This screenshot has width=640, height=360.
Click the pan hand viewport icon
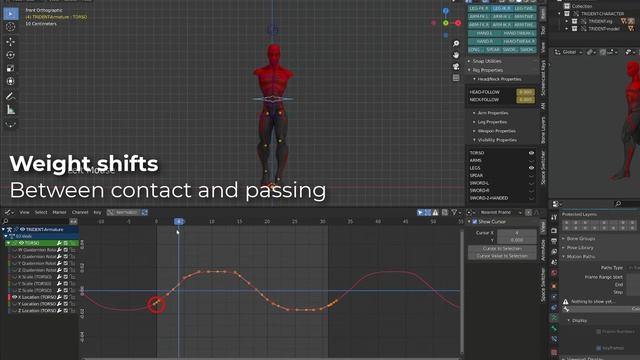456,55
